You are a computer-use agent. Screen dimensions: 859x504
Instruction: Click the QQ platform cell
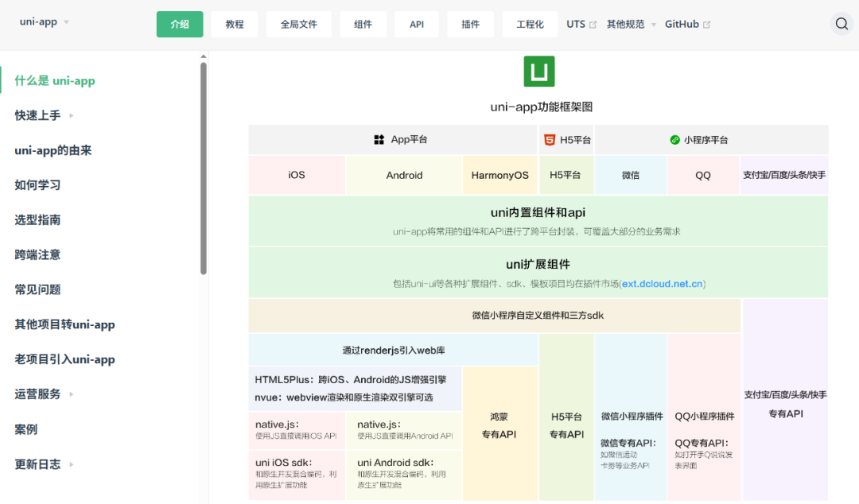[x=703, y=176]
